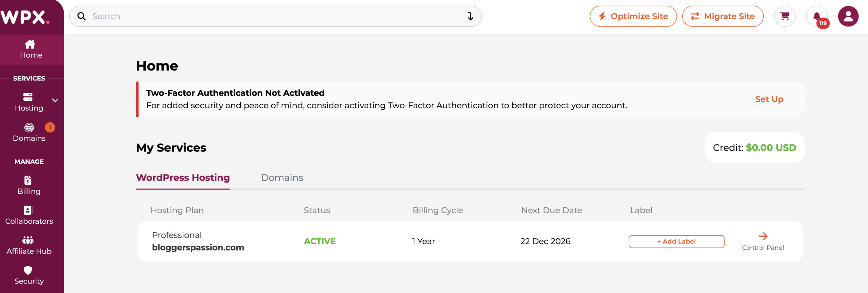Click Set Up for Two-Factor Authentication
Image resolution: width=868 pixels, height=293 pixels.
pos(769,99)
